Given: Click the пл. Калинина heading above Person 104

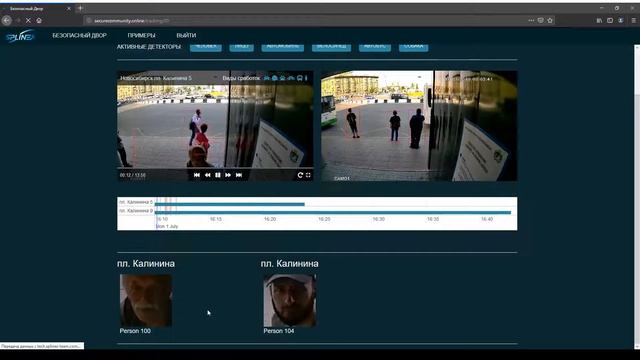Looking at the screenshot, I should (289, 264).
